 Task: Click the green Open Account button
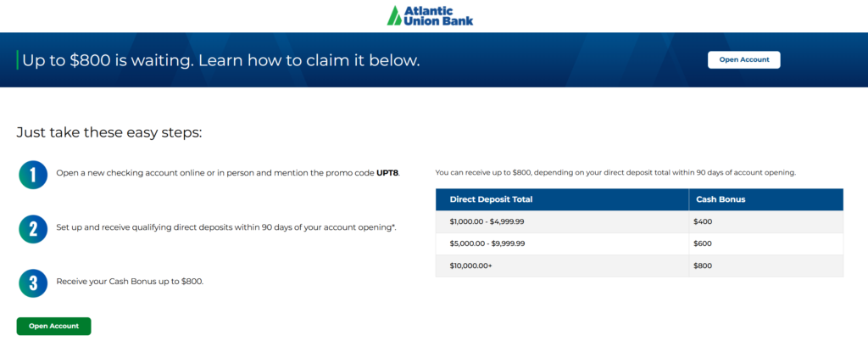tap(53, 326)
